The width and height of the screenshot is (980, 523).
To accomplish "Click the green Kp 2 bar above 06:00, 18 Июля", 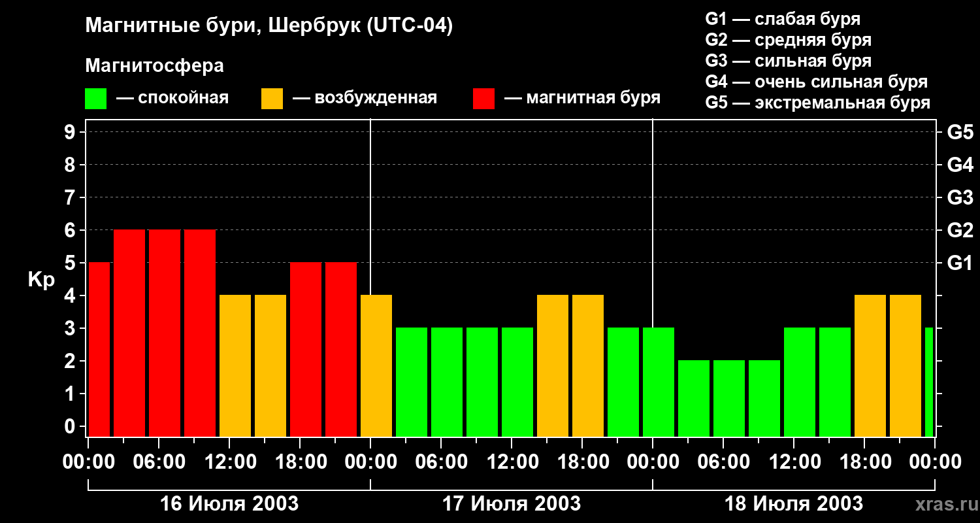I will tap(729, 399).
